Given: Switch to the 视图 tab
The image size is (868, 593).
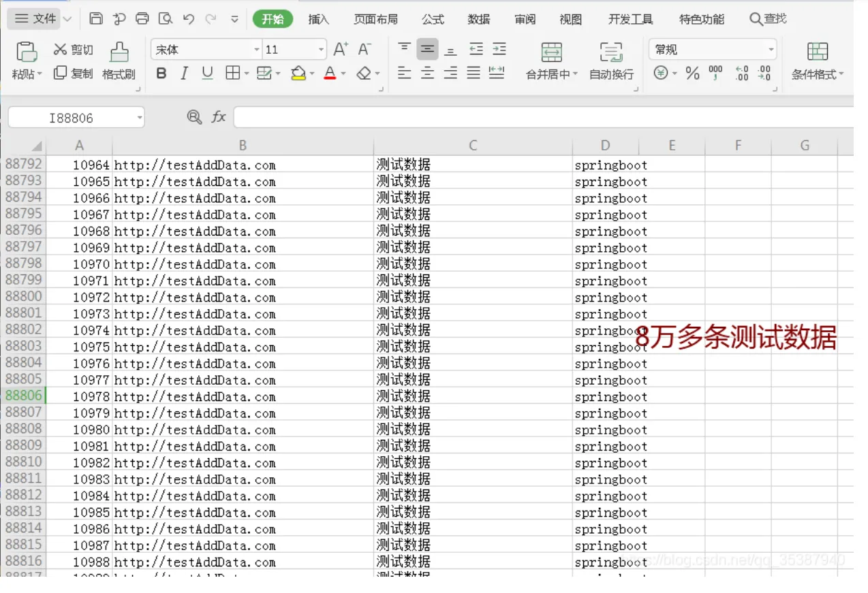Looking at the screenshot, I should [571, 19].
